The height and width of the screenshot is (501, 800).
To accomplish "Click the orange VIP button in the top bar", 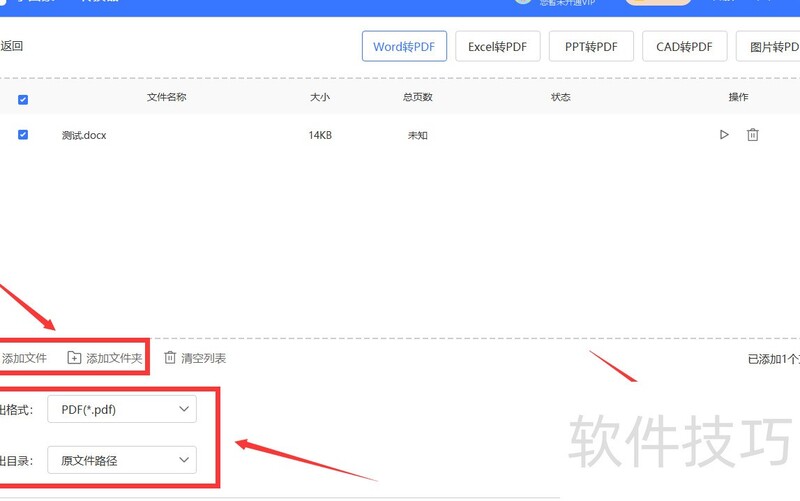I will pos(657,2).
